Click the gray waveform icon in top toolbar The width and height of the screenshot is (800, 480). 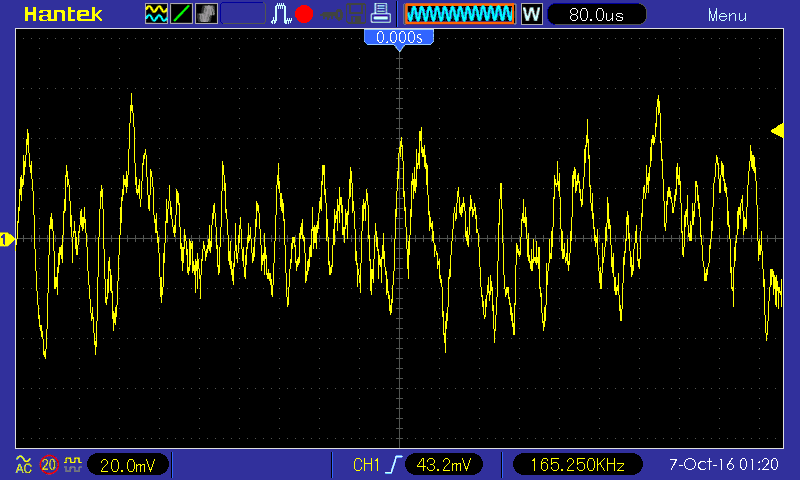pyautogui.click(x=206, y=14)
